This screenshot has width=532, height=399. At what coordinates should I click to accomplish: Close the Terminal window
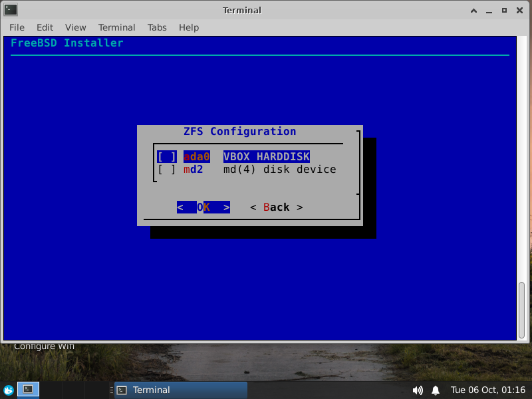(x=519, y=11)
